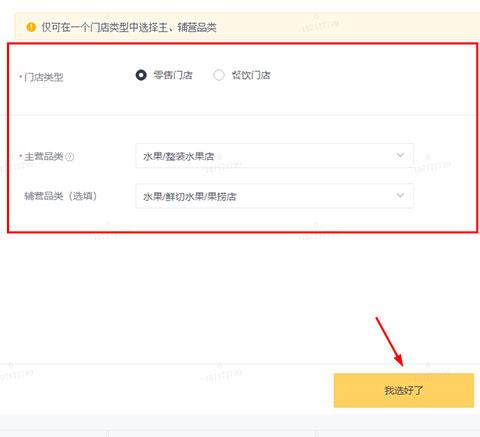
Task: Choose the 餐饮门店 option label text
Action: tap(251, 75)
